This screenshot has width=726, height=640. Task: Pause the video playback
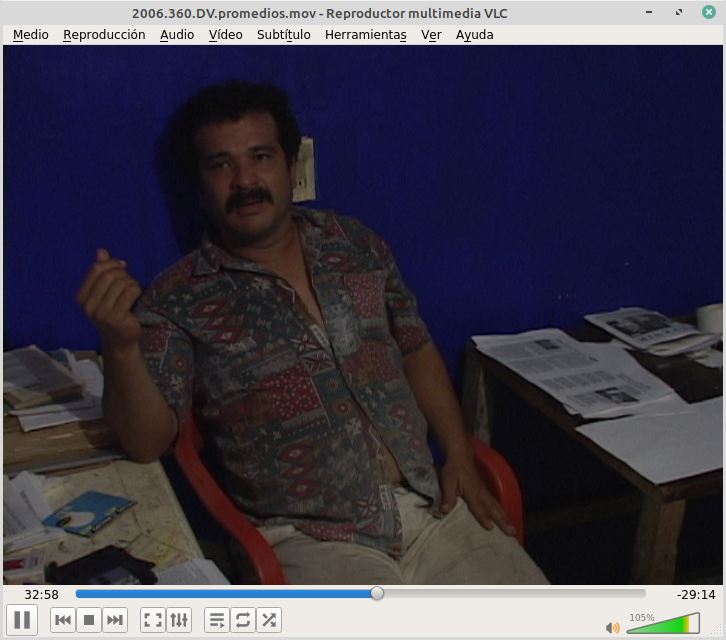[x=22, y=620]
